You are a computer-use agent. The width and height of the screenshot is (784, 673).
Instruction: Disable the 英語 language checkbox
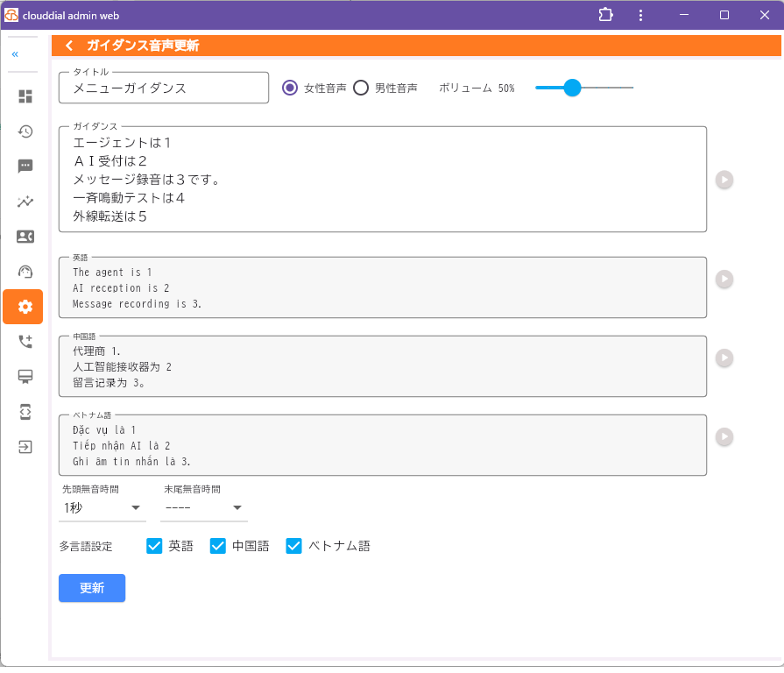click(154, 546)
